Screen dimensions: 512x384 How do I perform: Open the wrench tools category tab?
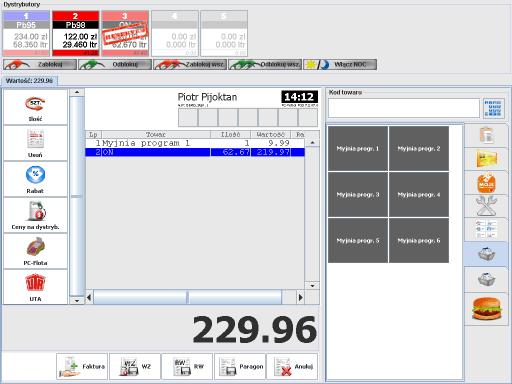pyautogui.click(x=486, y=206)
